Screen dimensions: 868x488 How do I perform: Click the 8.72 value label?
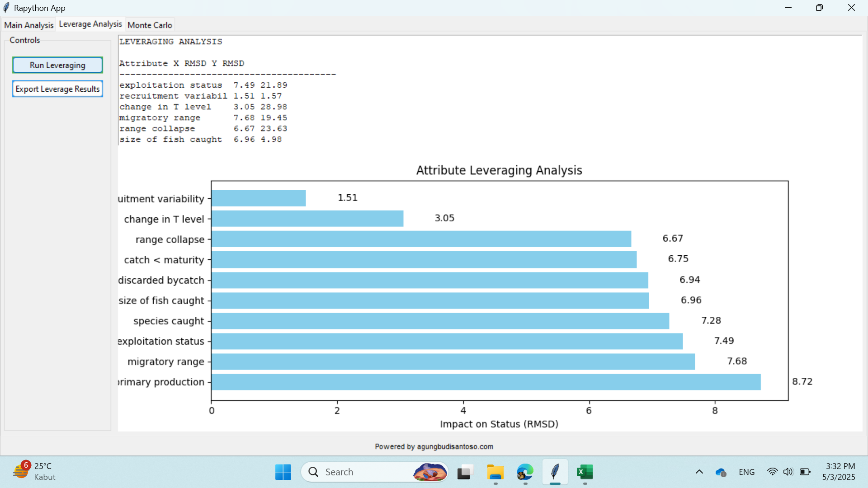click(x=802, y=382)
